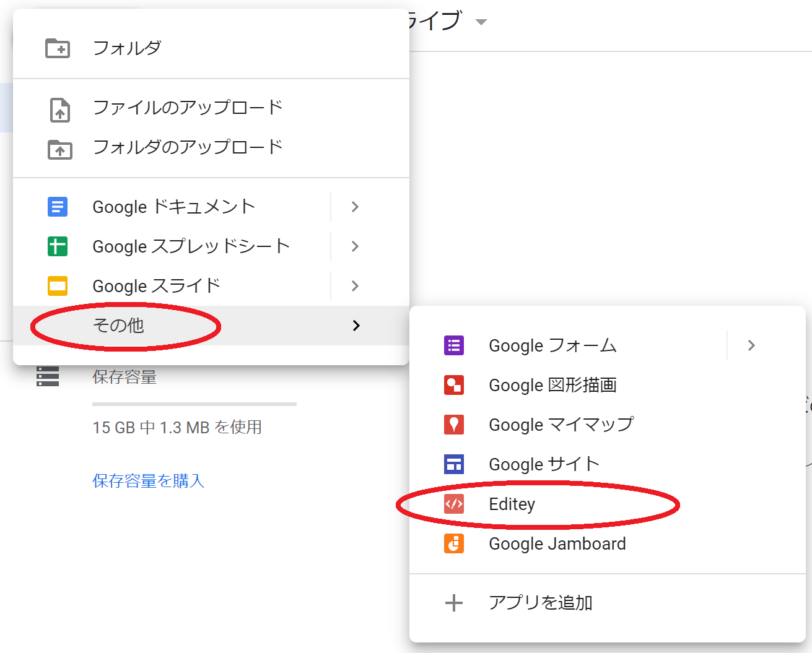Expand the Google ドキュメント submenu arrow
812x653 pixels.
[355, 207]
